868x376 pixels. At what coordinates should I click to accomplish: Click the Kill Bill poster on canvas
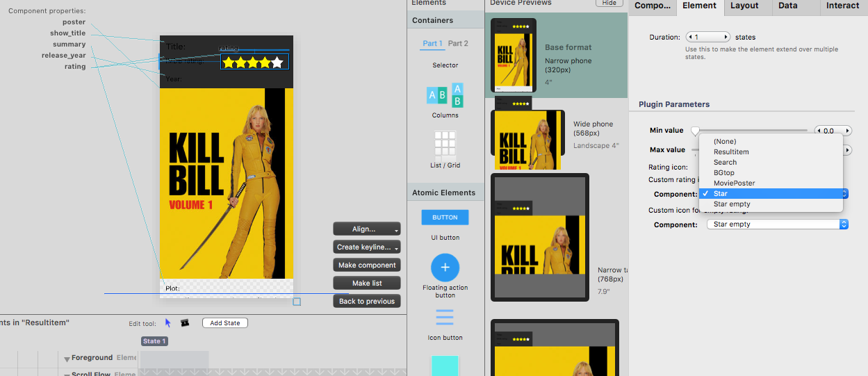pyautogui.click(x=227, y=183)
